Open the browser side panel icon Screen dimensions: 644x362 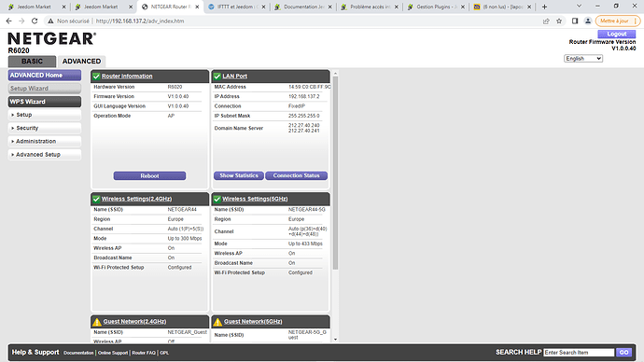[x=575, y=21]
